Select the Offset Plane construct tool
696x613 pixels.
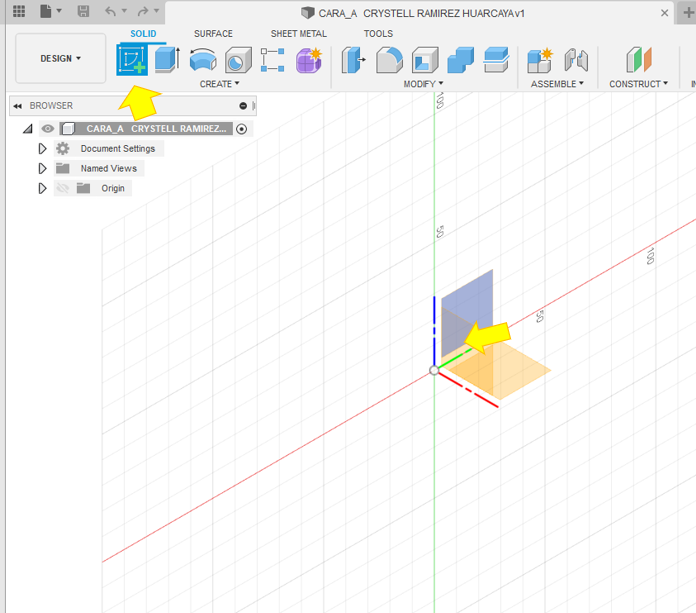coord(639,59)
